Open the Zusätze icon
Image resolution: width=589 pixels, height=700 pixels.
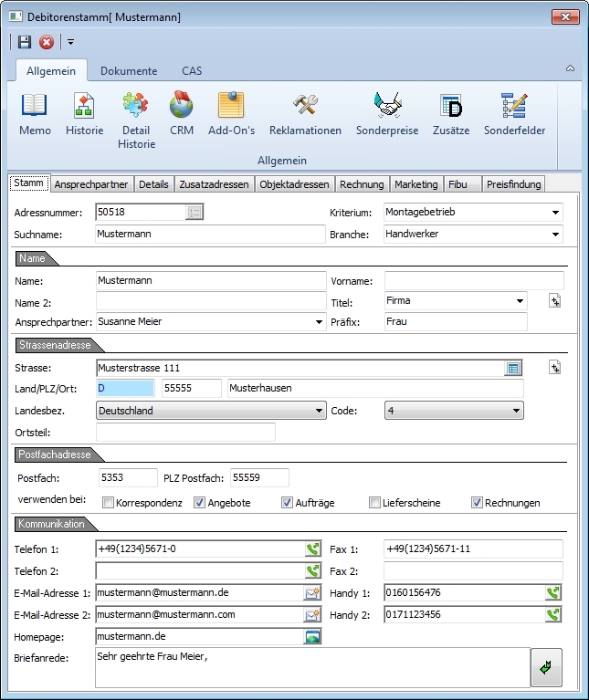(x=451, y=105)
